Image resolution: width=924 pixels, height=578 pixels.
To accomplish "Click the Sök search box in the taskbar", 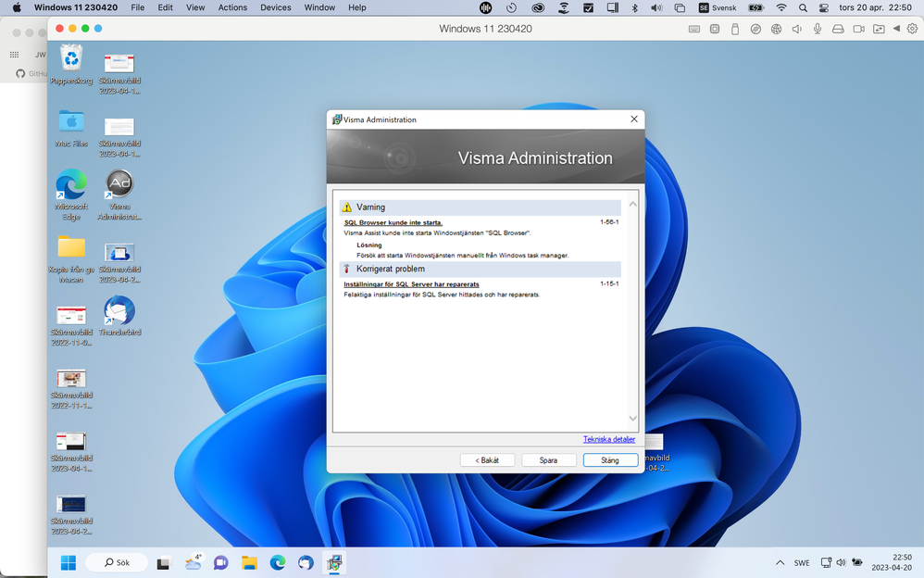I will coord(117,562).
